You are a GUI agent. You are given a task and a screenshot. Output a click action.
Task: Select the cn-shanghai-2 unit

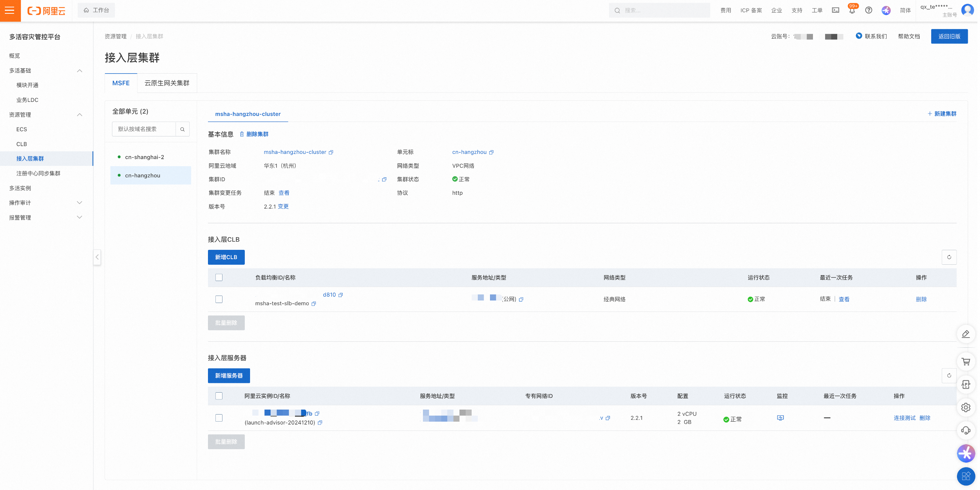point(151,157)
